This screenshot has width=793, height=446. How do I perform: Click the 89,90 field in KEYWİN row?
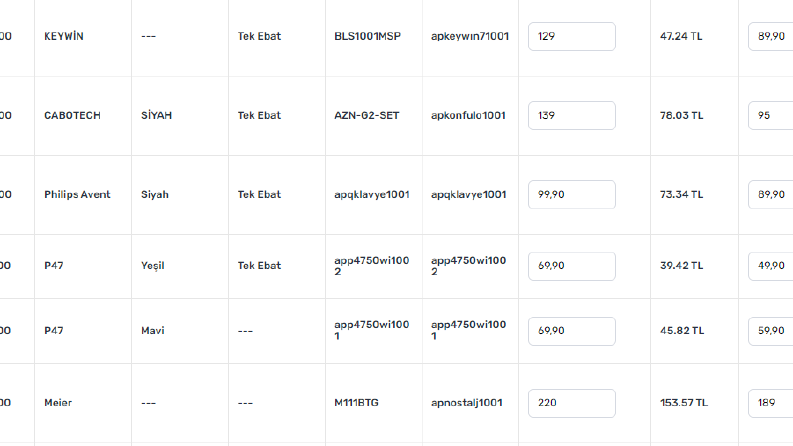point(771,36)
